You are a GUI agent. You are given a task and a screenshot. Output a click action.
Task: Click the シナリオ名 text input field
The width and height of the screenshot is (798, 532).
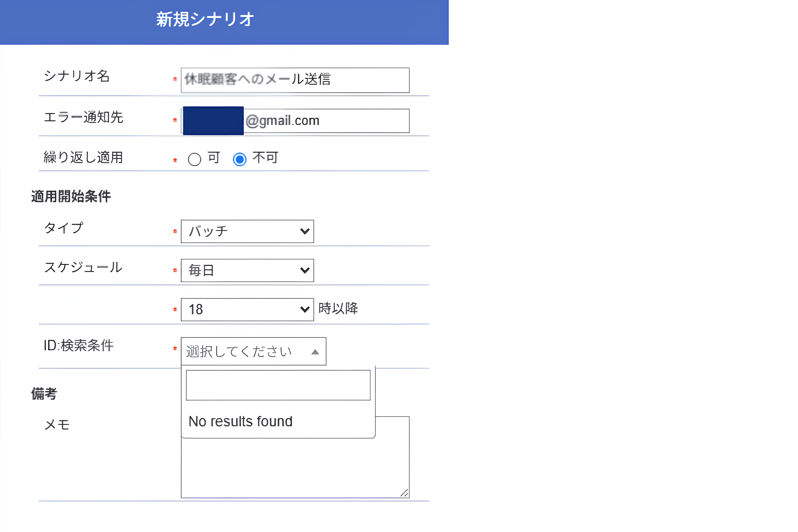coord(295,80)
